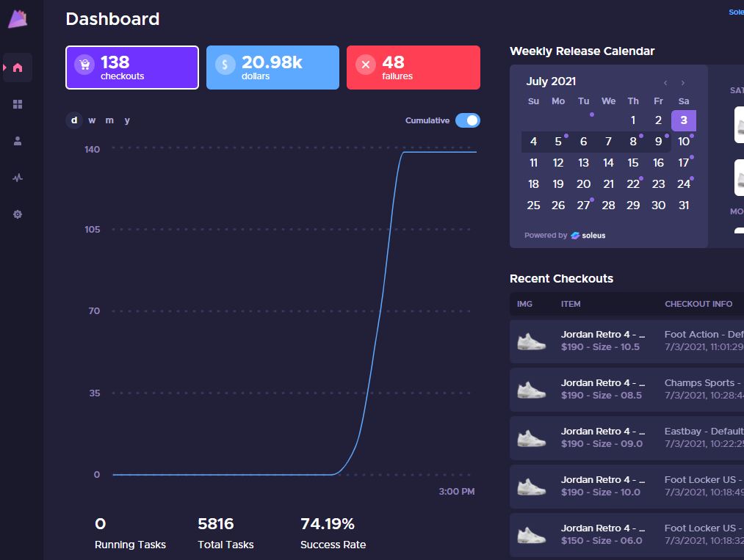
Task: Click '$190 - Size - 08.5' text
Action: tap(602, 396)
